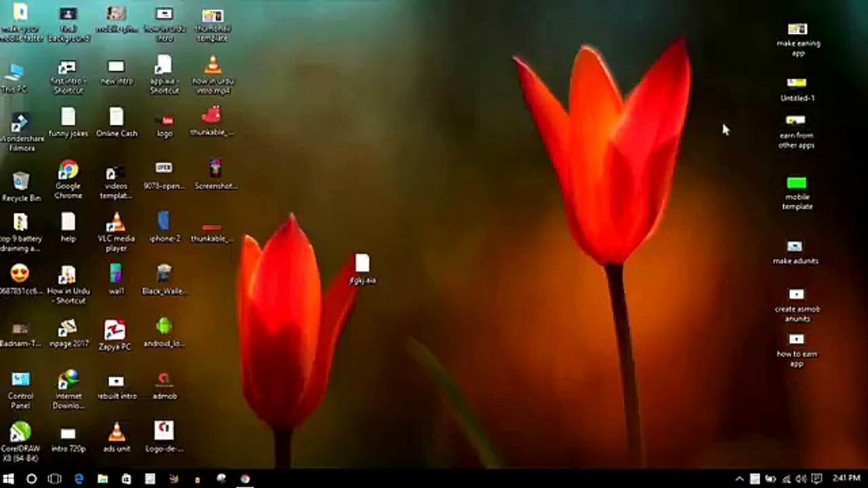
Task: Select the 'thumbnail template' desktop file
Action: tap(212, 26)
